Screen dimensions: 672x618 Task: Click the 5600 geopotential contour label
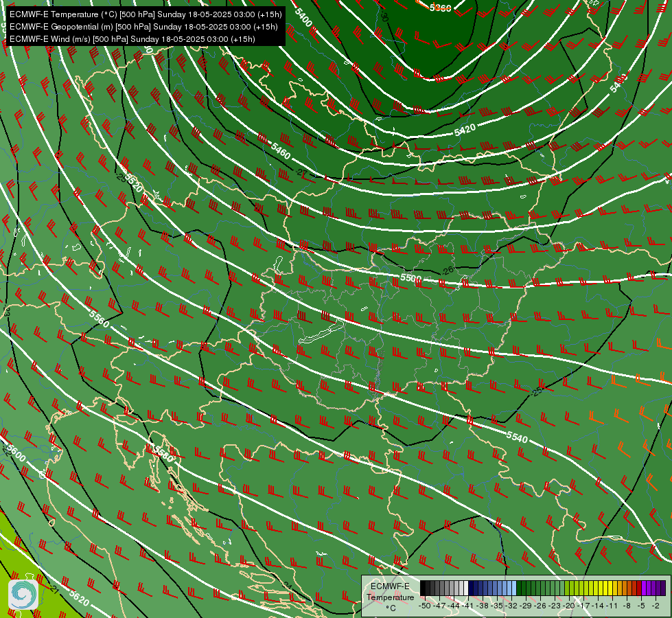[16, 453]
